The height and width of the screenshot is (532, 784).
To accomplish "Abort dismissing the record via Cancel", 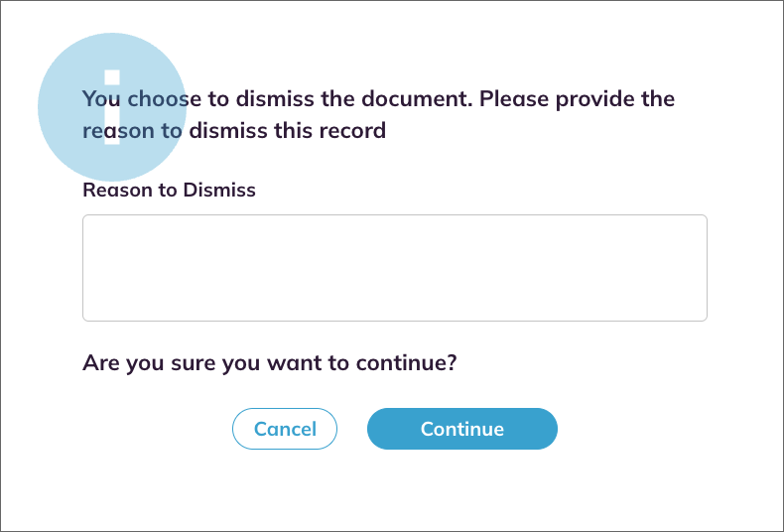I will click(285, 429).
